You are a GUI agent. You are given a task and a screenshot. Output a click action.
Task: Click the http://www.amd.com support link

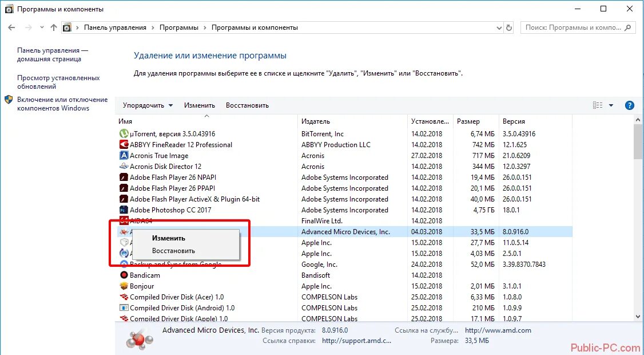pyautogui.click(x=498, y=330)
